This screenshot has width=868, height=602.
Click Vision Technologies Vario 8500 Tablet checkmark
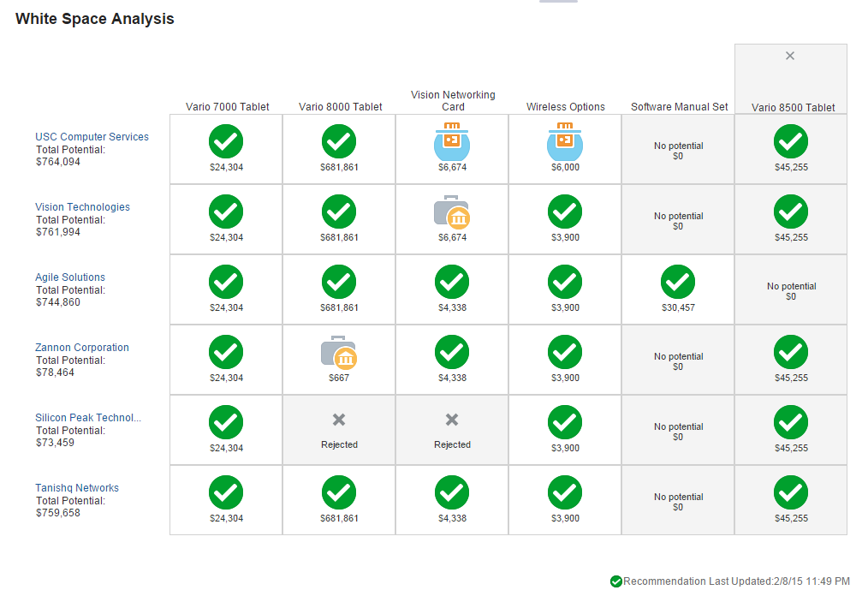tap(790, 212)
